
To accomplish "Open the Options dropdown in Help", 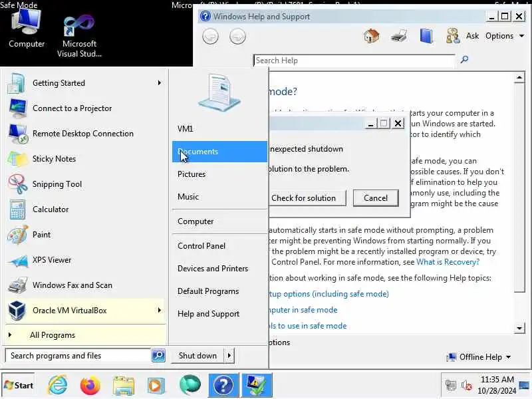I will tap(505, 36).
